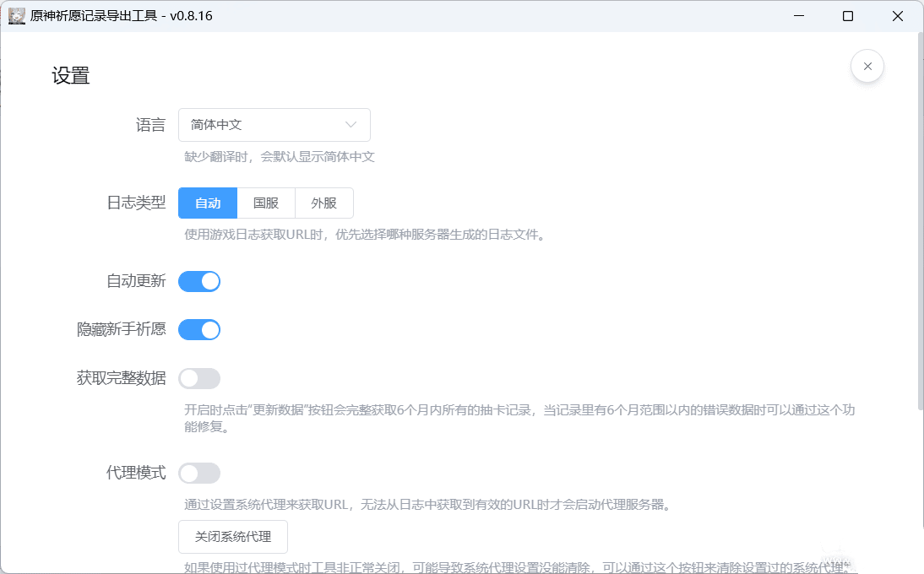Turn on the 代理模式 toggle
The image size is (924, 574).
199,473
